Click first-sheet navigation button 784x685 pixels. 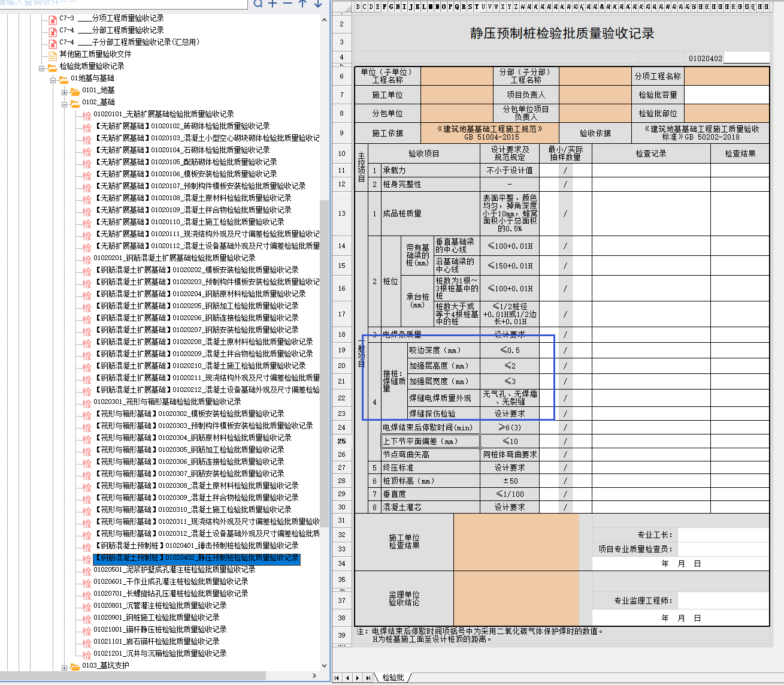[337, 678]
